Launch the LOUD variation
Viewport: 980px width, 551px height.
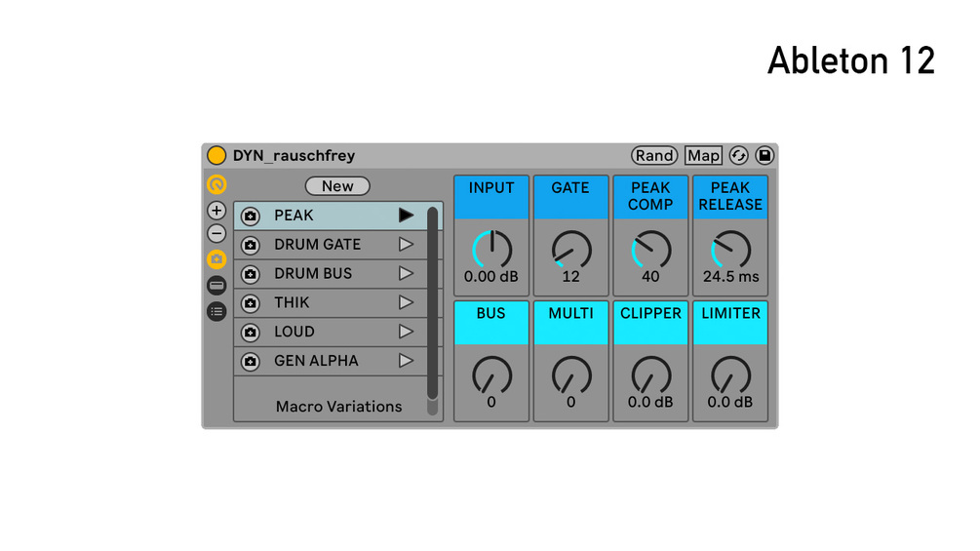point(407,332)
